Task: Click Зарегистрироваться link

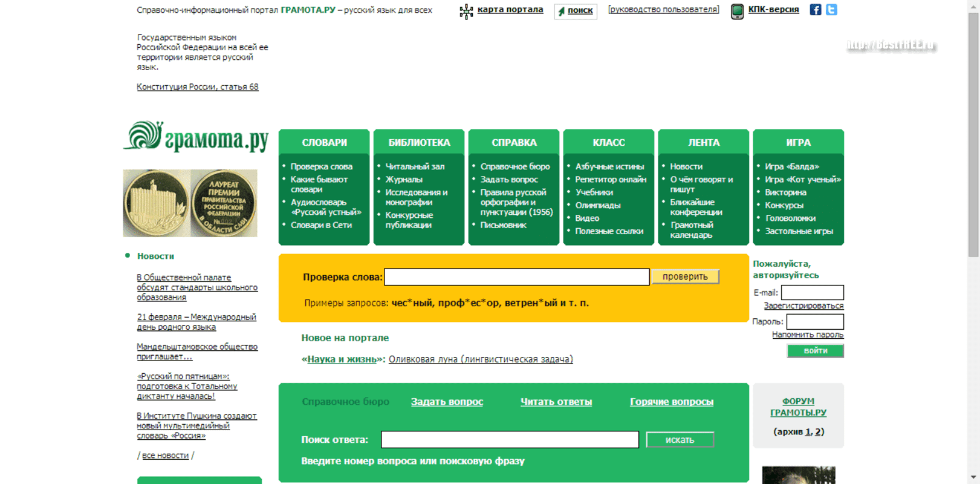Action: point(803,306)
